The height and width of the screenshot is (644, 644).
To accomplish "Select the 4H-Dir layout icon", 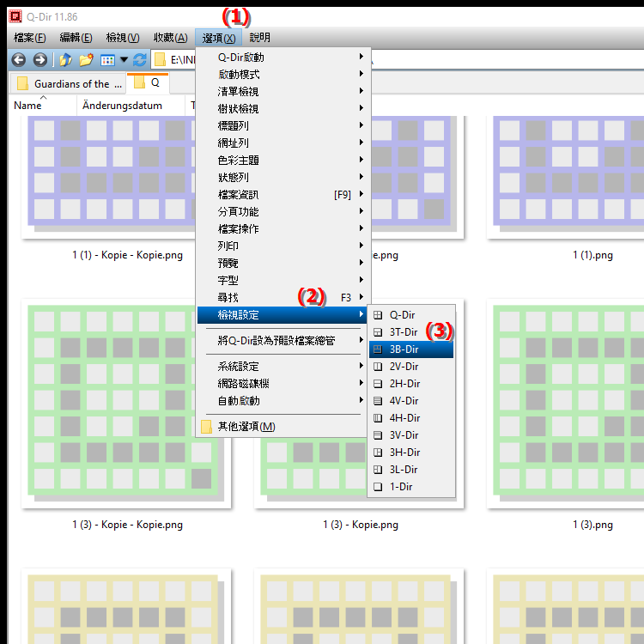I will pyautogui.click(x=378, y=418).
